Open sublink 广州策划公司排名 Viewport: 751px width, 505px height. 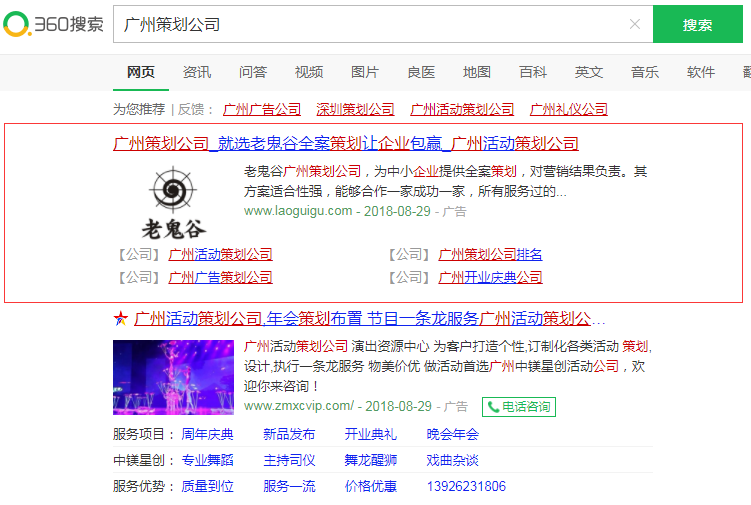[x=490, y=254]
